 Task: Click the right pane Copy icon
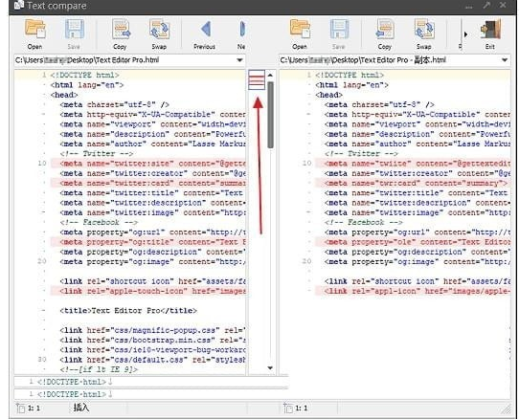(x=385, y=34)
